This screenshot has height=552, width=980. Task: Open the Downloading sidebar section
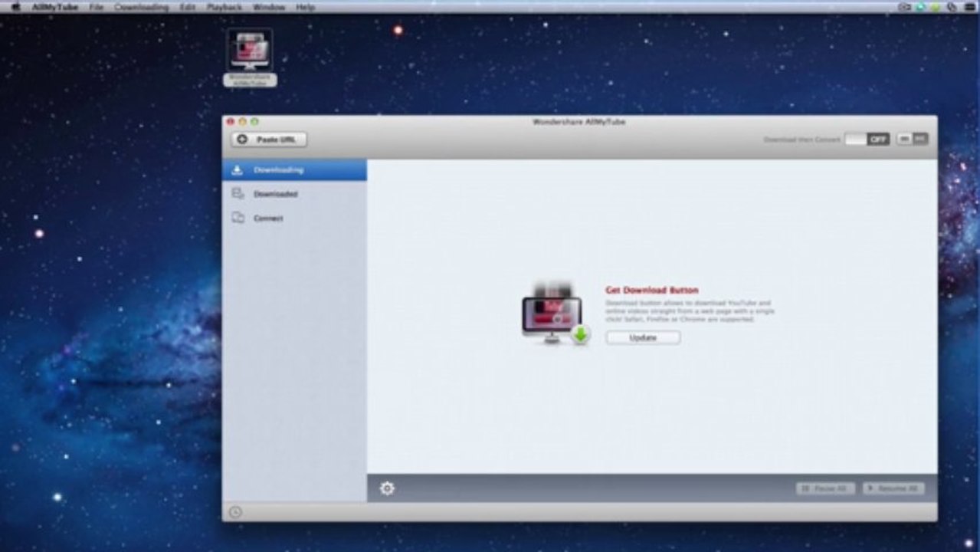(x=294, y=169)
